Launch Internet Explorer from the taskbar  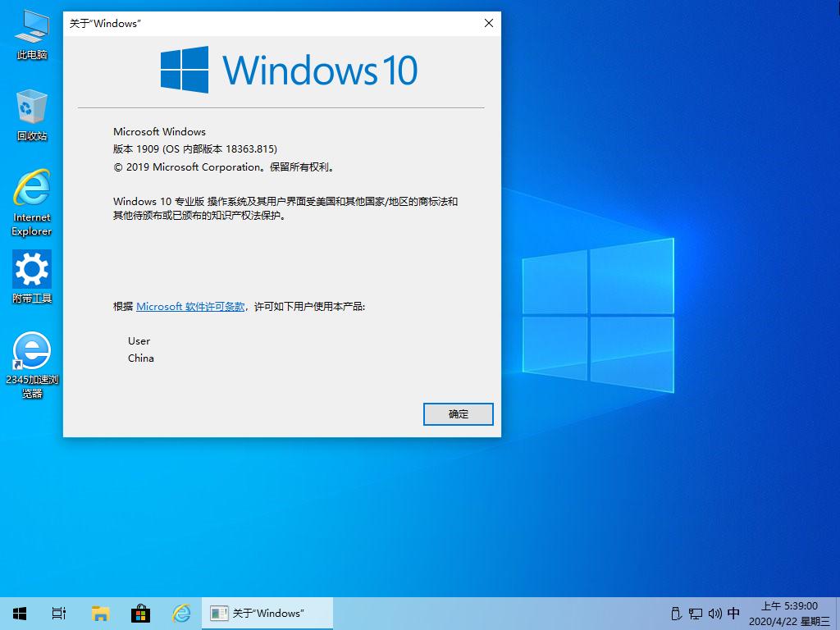click(x=181, y=614)
